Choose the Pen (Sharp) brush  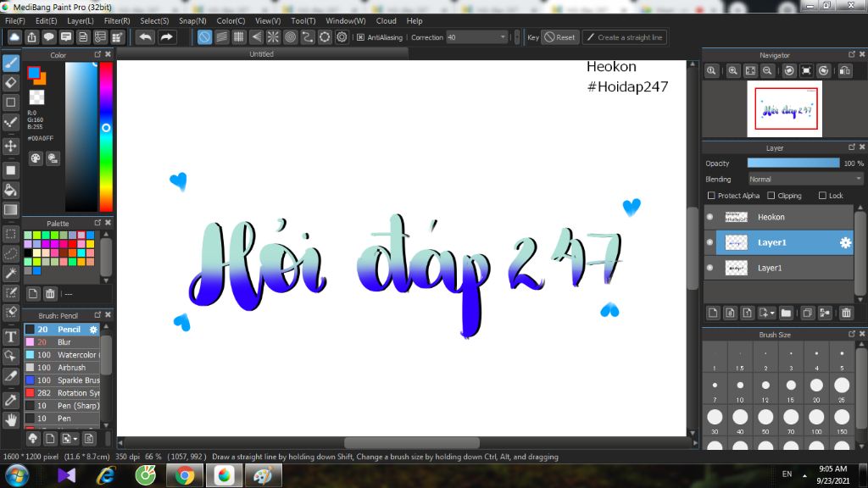62,406
